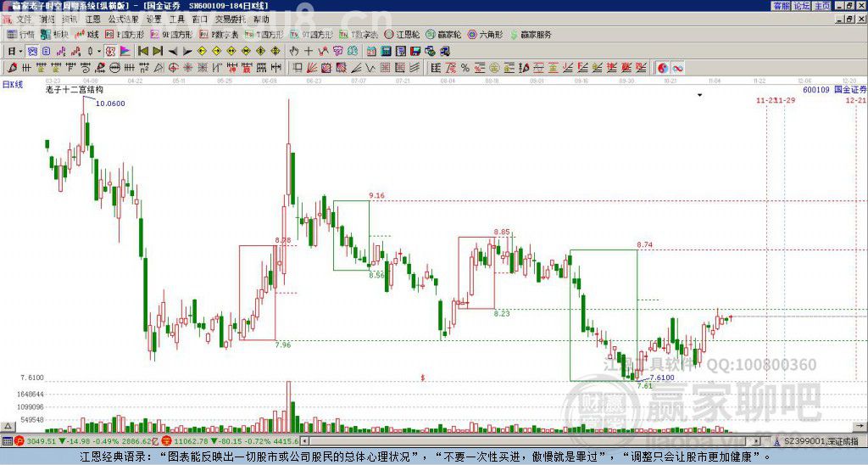Open the 论坛 forum link
Viewport: 868px width, 465px height.
click(x=802, y=6)
